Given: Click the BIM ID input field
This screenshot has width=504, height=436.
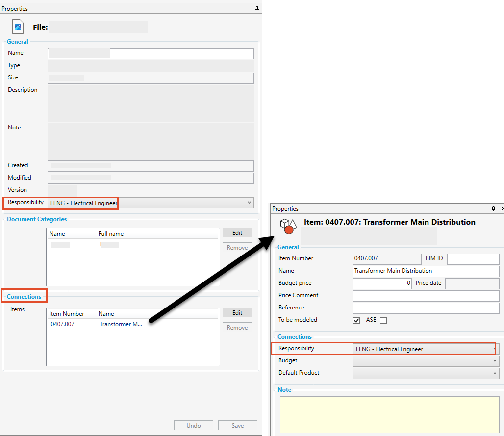Looking at the screenshot, I should (x=473, y=258).
